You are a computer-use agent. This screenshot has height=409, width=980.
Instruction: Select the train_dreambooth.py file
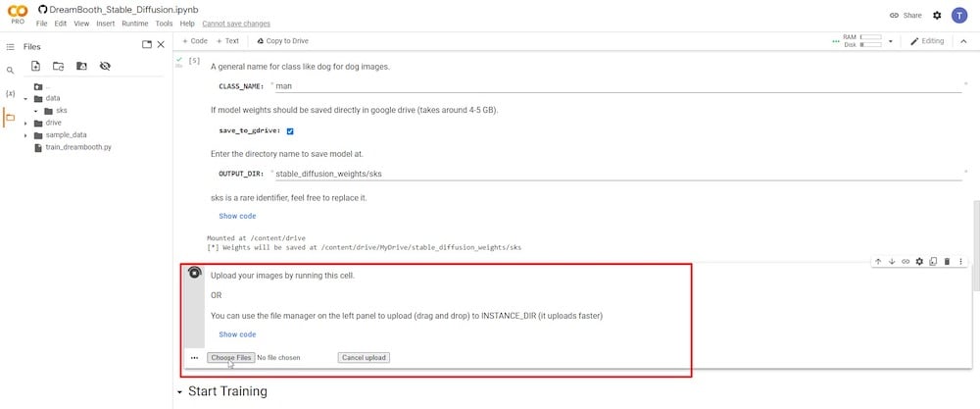(x=78, y=147)
